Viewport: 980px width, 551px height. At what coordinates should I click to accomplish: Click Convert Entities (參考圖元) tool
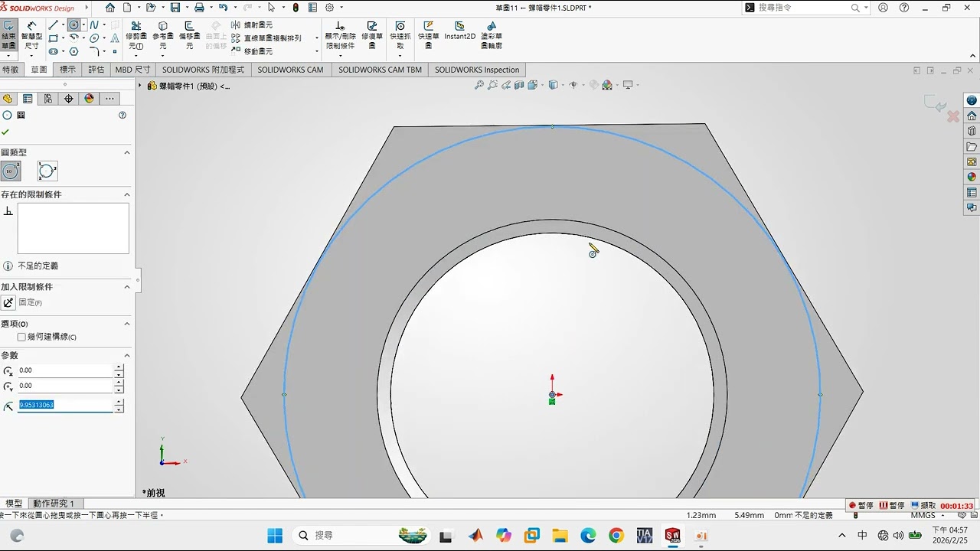pyautogui.click(x=162, y=35)
